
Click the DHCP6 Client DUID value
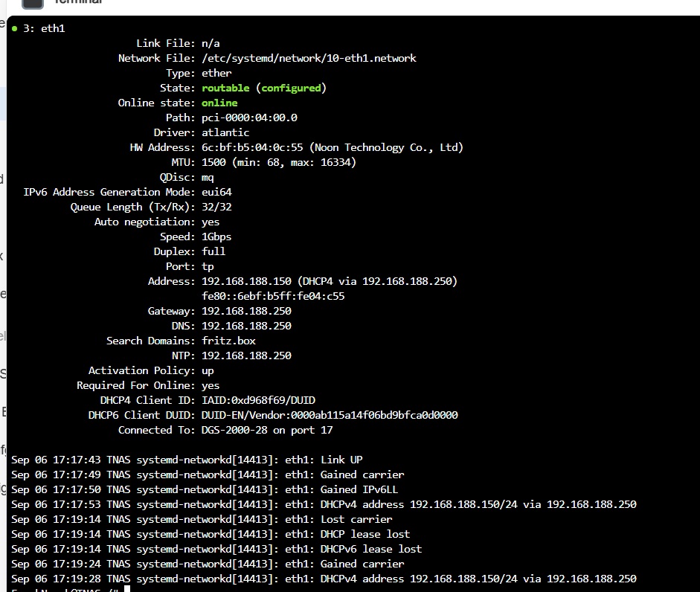coord(330,415)
